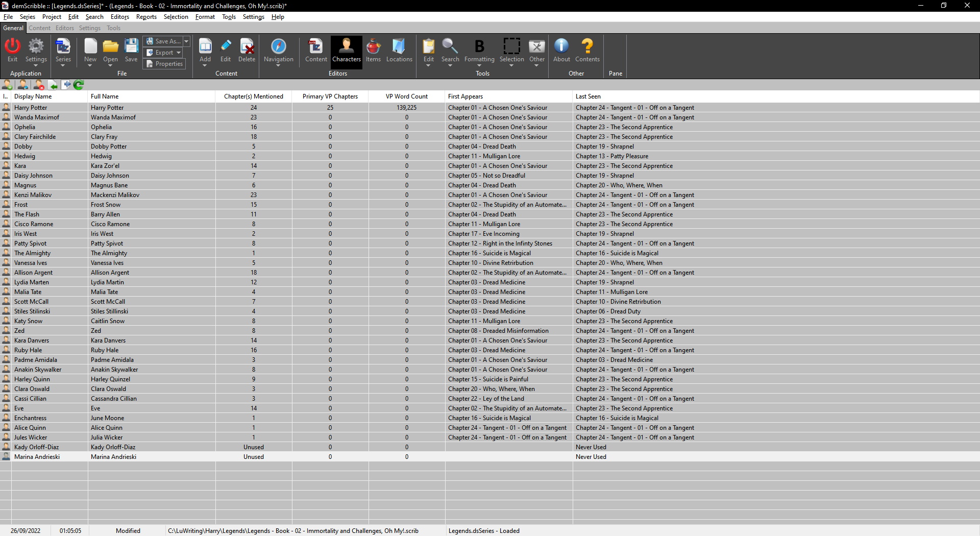Click the Modified status bar entry
This screenshot has height=536, width=980.
(128, 531)
